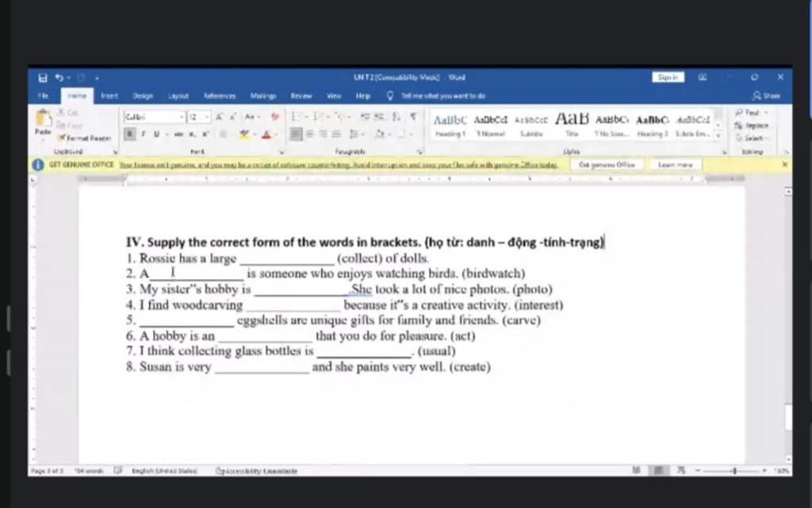Switch to the References tab

pos(220,96)
